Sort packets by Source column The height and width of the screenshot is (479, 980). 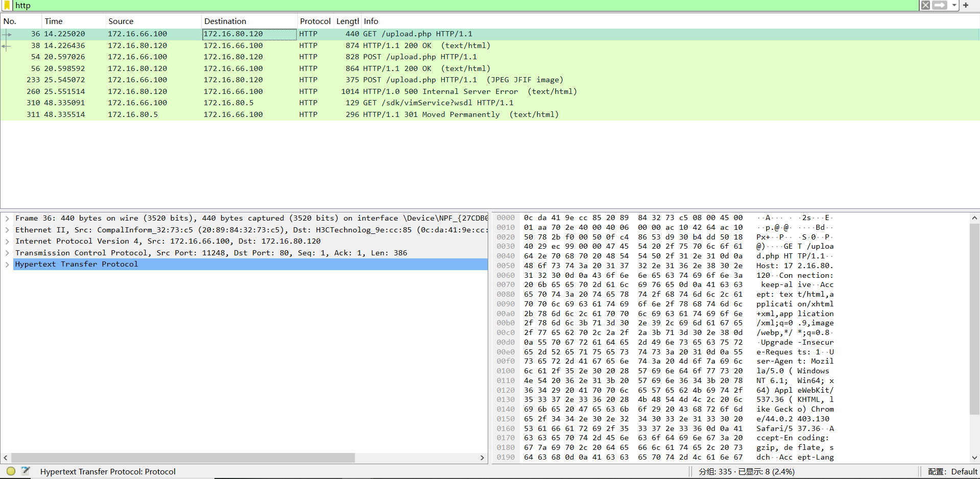[153, 21]
